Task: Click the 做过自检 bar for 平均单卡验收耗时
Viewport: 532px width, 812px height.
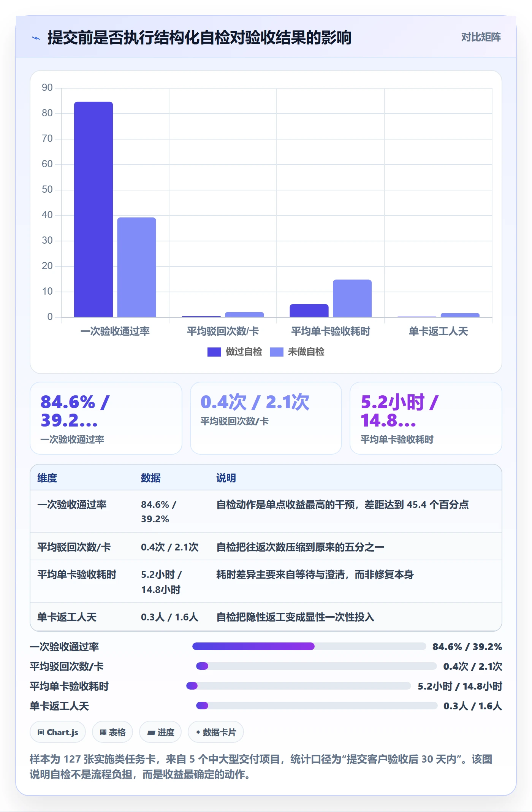Action: point(309,311)
